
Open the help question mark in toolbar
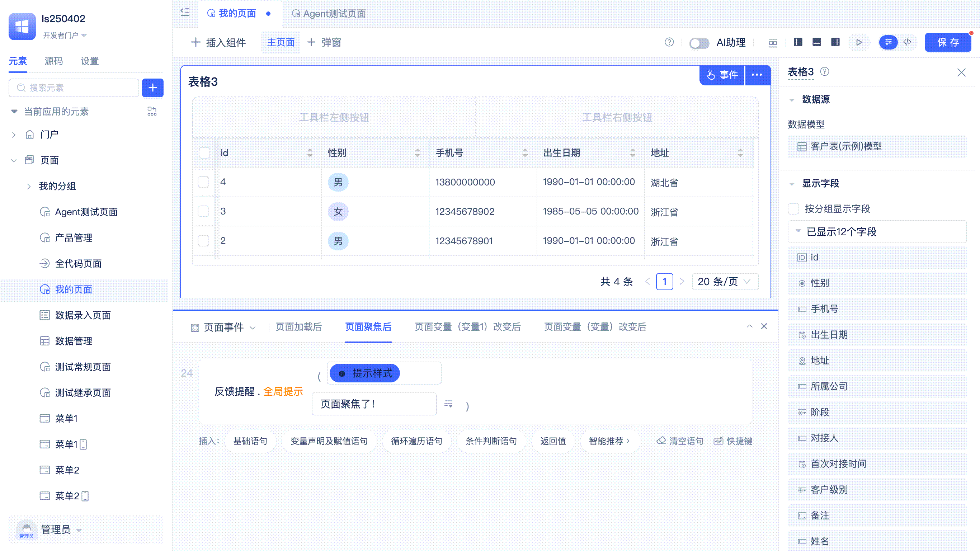[x=669, y=42]
